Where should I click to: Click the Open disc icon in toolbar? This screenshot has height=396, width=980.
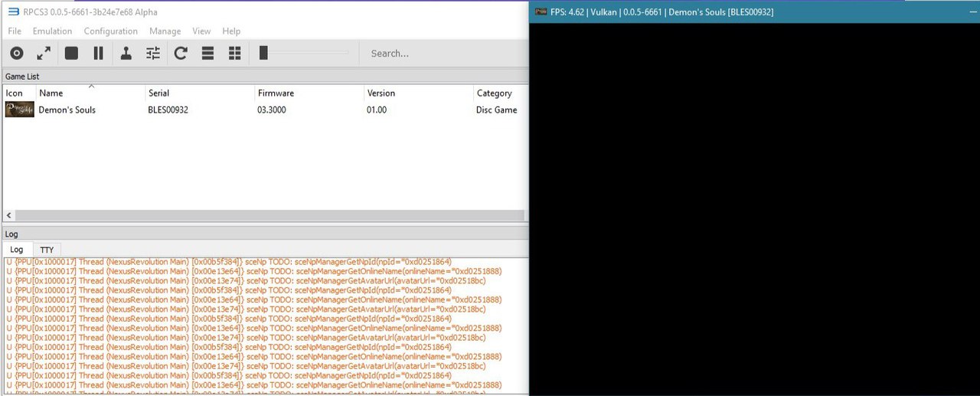17,53
